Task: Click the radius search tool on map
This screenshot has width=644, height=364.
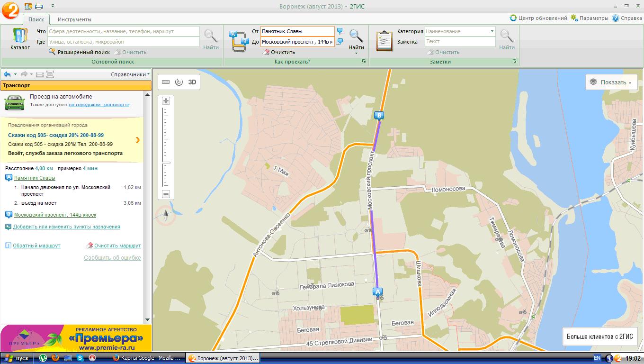Action: pos(179,82)
